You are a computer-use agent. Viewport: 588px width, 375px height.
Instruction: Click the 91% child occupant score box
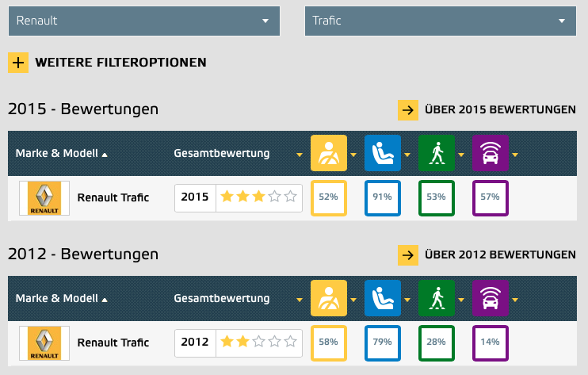[x=383, y=198]
